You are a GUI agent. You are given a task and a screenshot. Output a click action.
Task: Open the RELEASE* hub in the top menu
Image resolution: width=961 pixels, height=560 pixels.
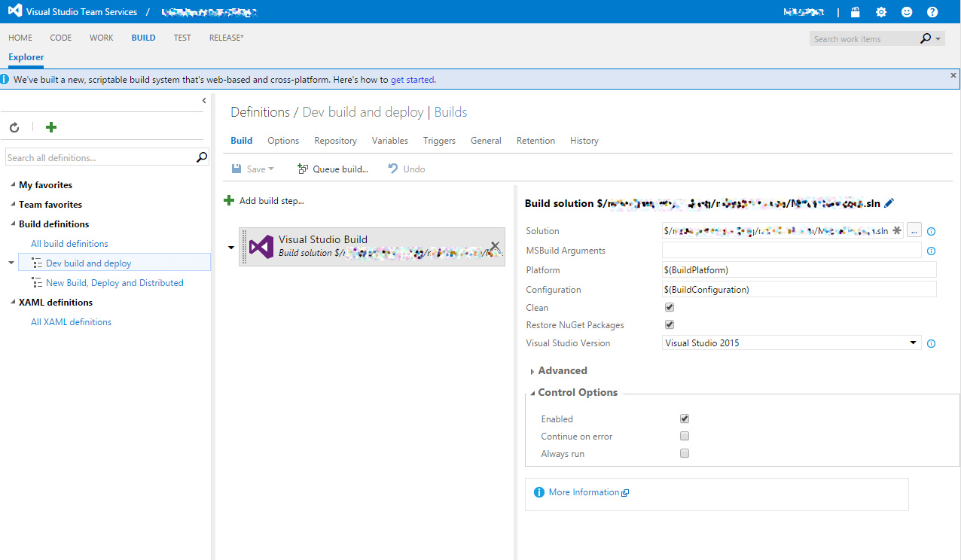[x=225, y=38]
